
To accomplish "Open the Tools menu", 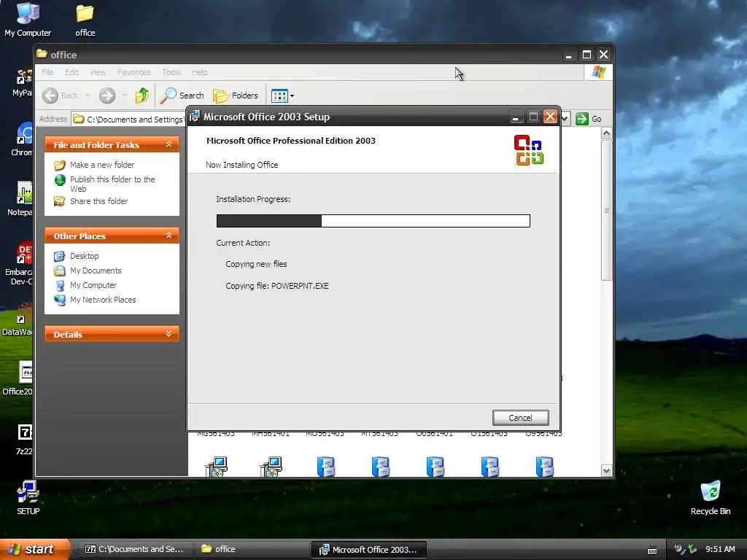I will pyautogui.click(x=171, y=72).
